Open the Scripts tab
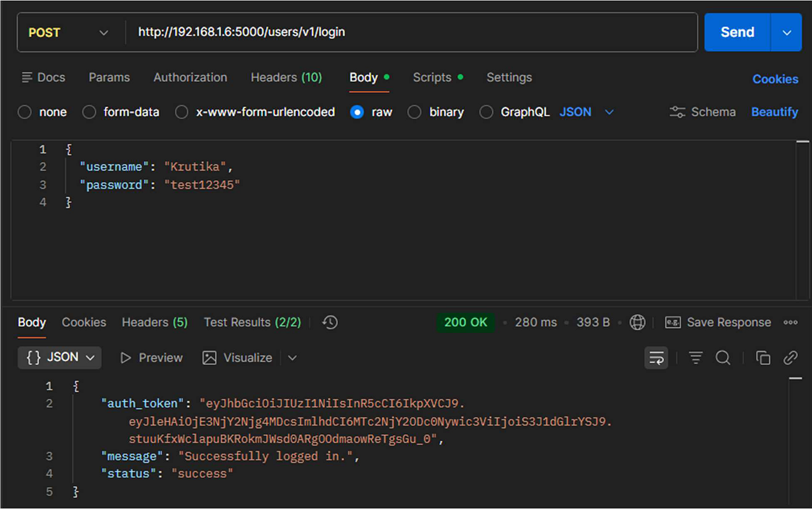Screen dimensions: 812x509 (x=438, y=77)
